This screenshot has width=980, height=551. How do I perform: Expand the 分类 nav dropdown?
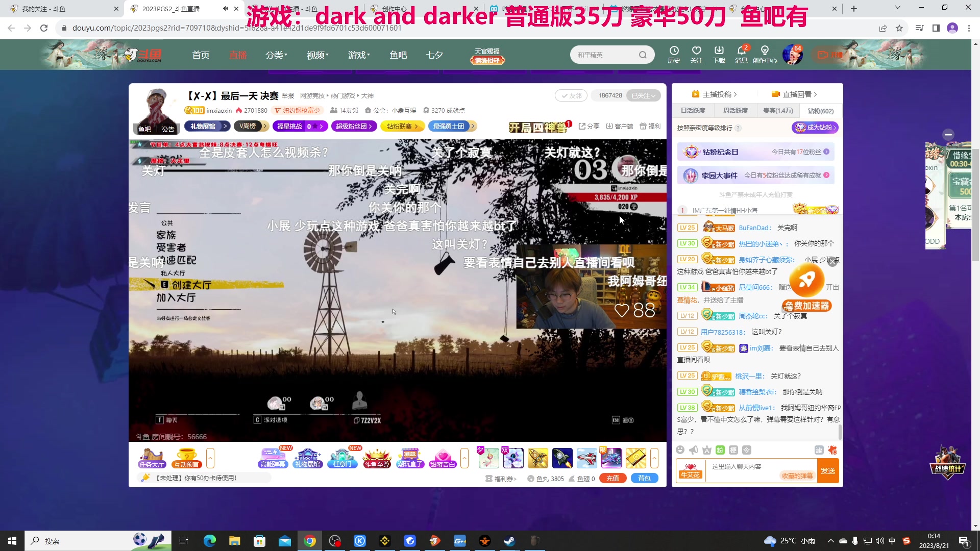coord(276,55)
